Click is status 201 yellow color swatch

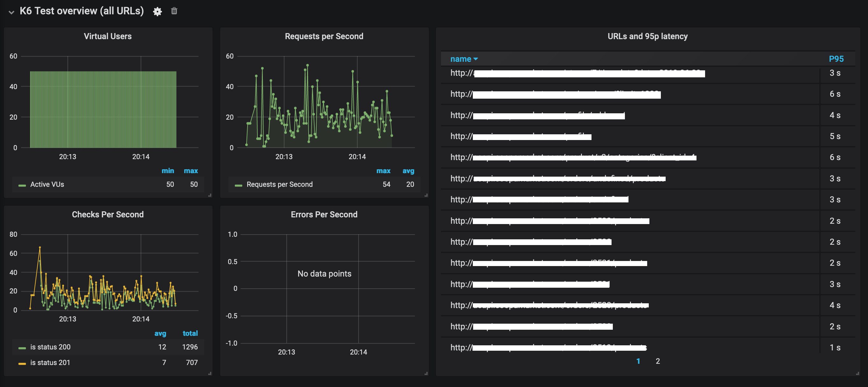[x=22, y=363]
